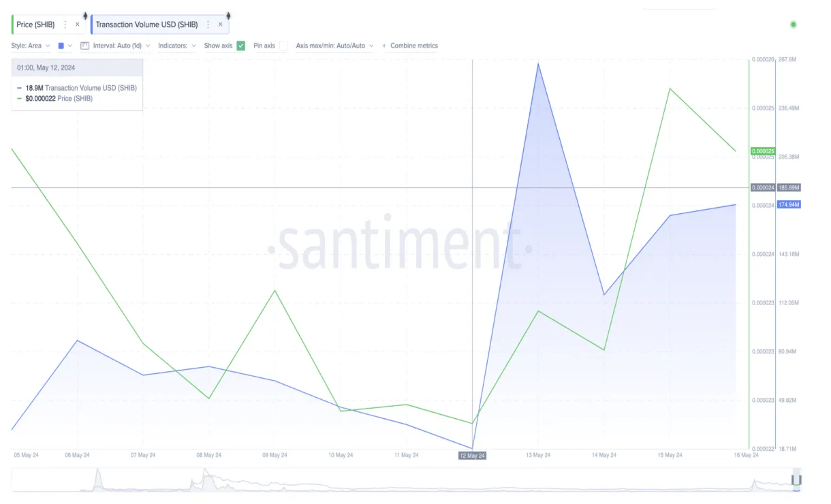The height and width of the screenshot is (504, 831).
Task: Open the Price (SHIB) three-dot menu
Action: click(x=65, y=25)
